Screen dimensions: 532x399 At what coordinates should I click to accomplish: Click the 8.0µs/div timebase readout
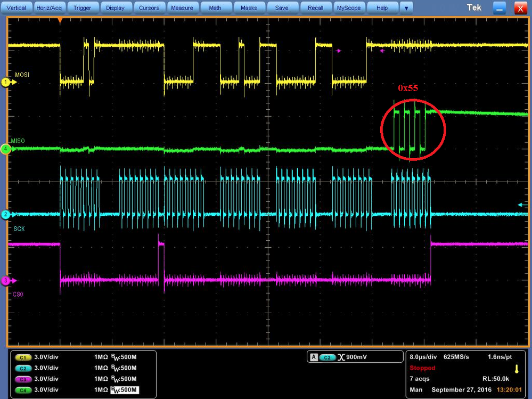423,357
